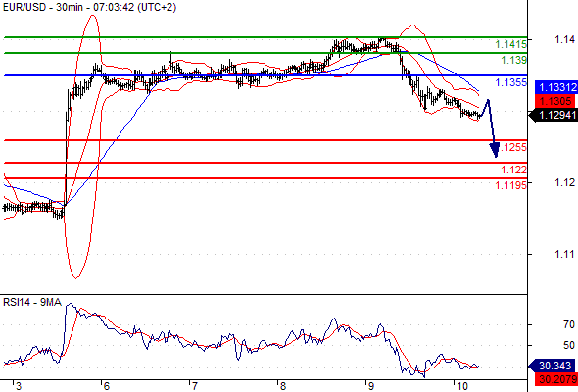
Task: Click date marker 6 on time axis
Action: 106,386
